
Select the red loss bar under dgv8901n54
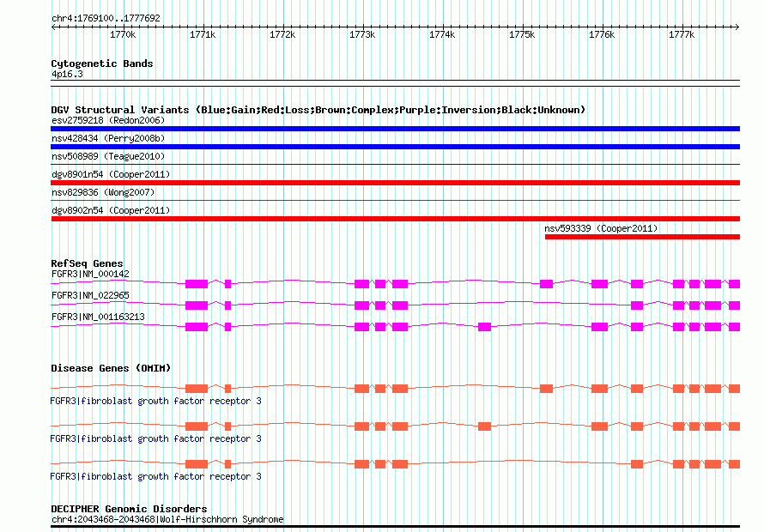(x=395, y=183)
